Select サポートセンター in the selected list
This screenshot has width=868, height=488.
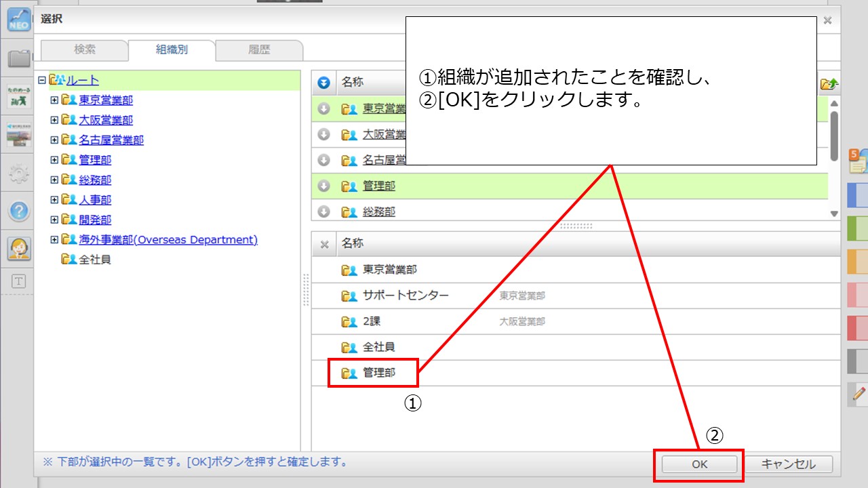(x=406, y=296)
